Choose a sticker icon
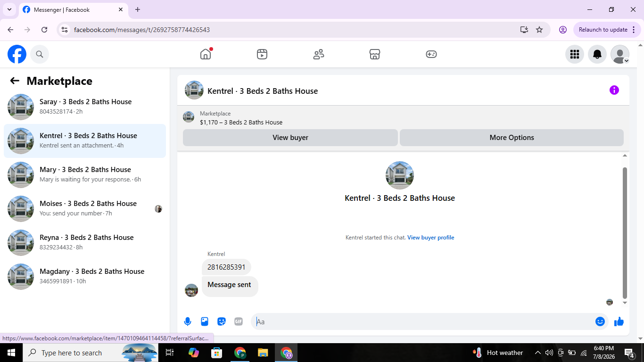 click(222, 321)
